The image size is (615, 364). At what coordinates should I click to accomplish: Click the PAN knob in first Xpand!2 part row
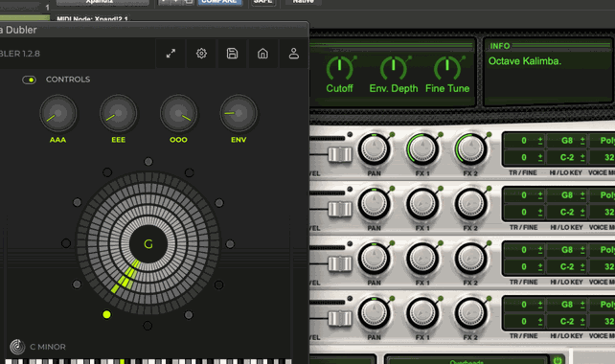click(x=374, y=149)
